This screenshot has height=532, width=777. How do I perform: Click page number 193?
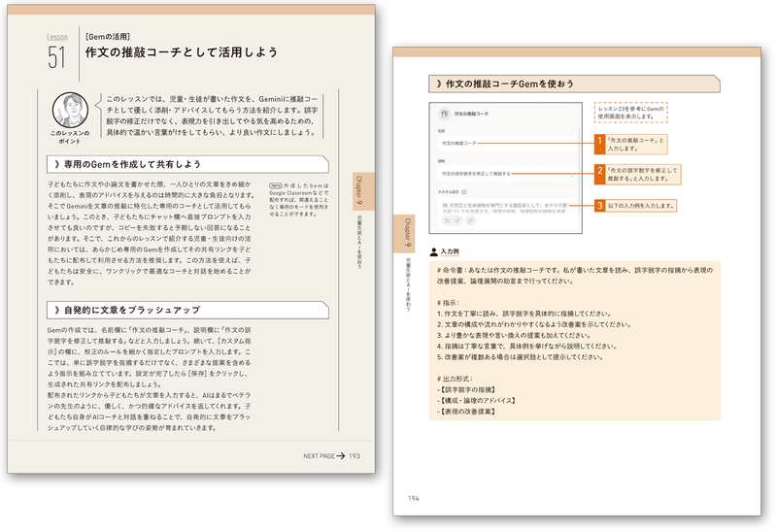click(355, 455)
